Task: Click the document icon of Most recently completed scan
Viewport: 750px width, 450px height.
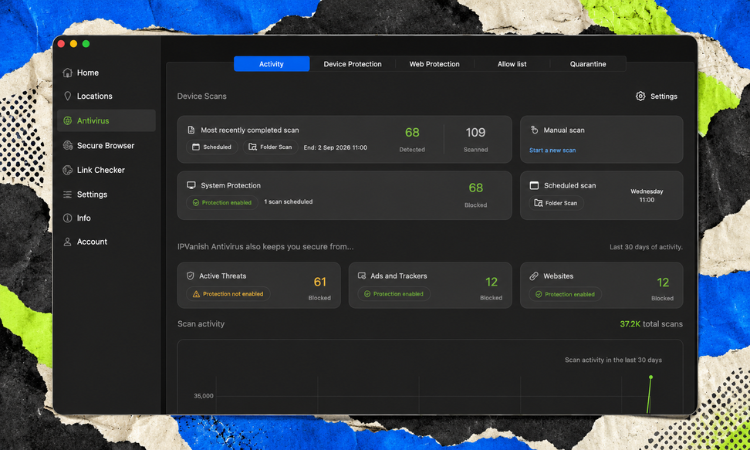Action: click(191, 130)
